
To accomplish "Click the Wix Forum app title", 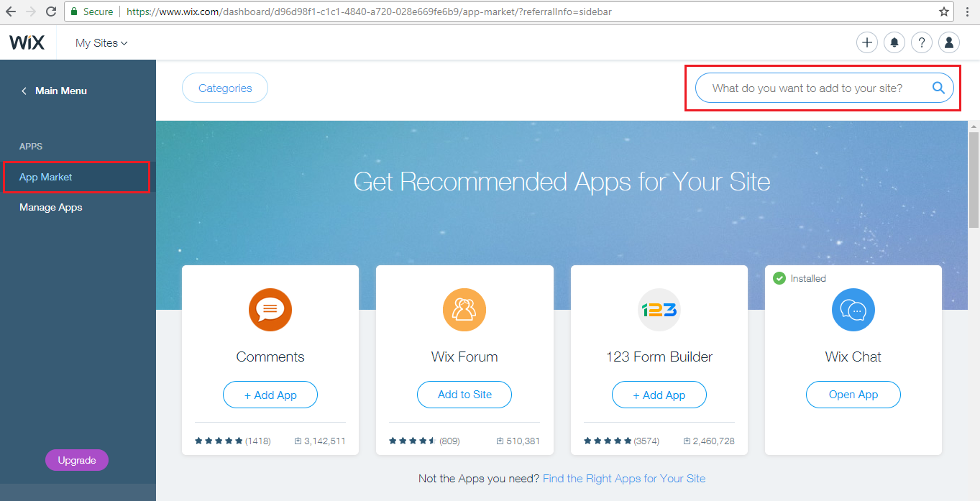I will [x=464, y=357].
